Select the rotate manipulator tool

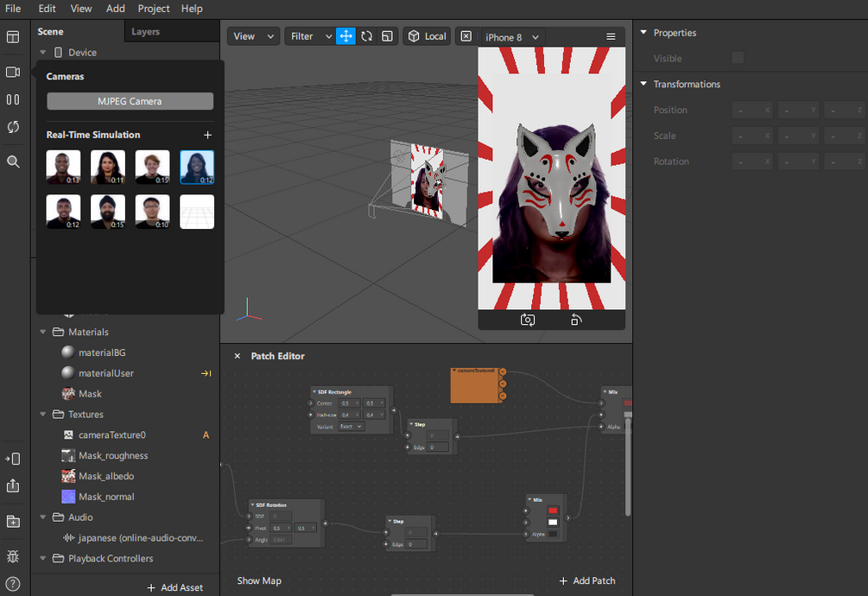[x=366, y=36]
